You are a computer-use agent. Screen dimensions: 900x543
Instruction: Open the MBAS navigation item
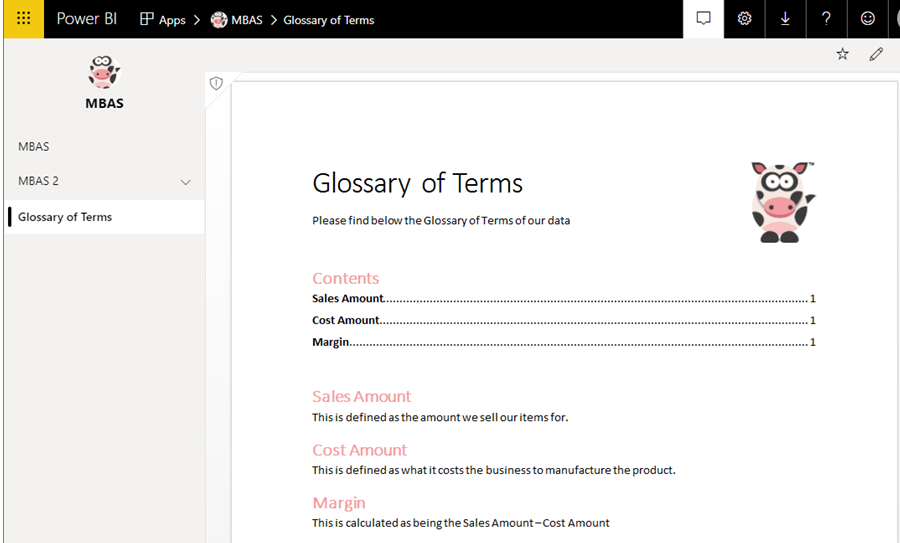pos(104,146)
